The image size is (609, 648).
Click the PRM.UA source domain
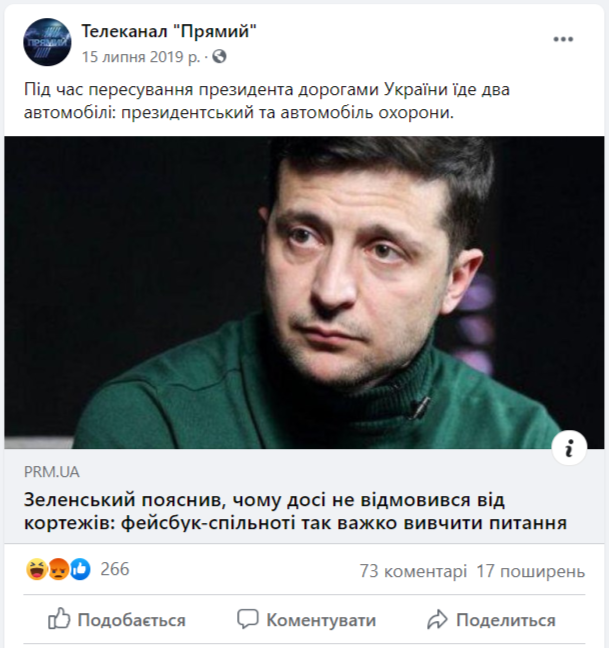(x=52, y=472)
